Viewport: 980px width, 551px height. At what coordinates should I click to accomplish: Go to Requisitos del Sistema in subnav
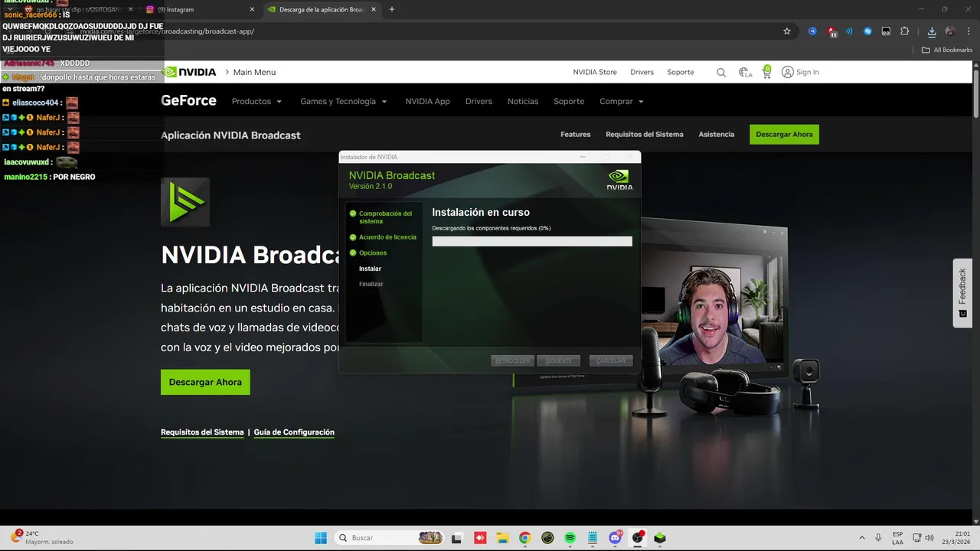644,135
